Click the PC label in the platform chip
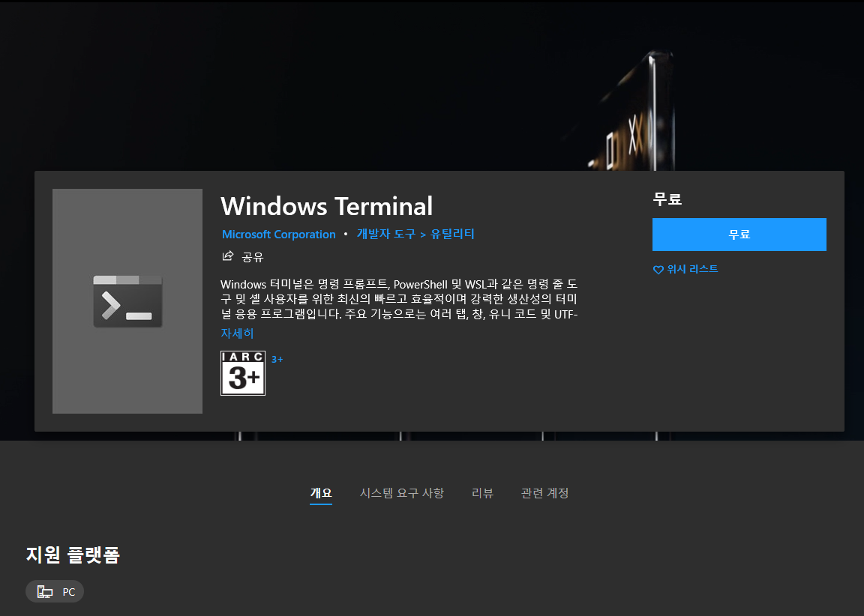 [69, 592]
